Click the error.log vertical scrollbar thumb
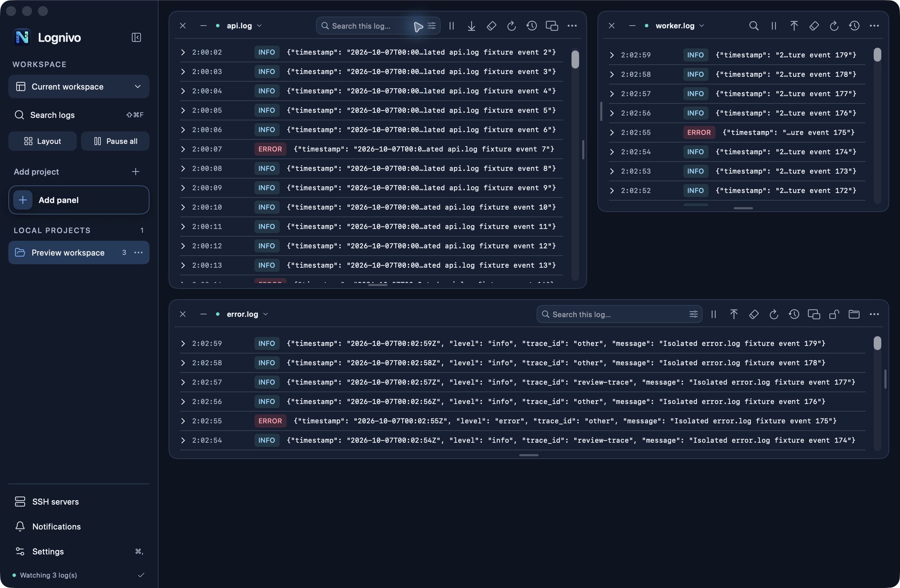 pos(877,343)
